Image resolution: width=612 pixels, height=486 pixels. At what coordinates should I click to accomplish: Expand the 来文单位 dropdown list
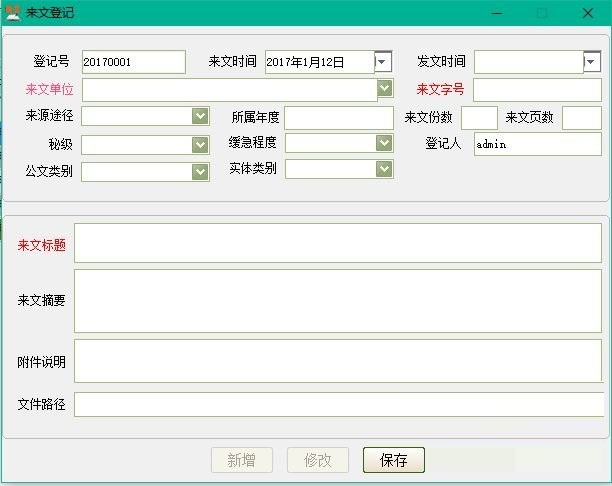385,88
